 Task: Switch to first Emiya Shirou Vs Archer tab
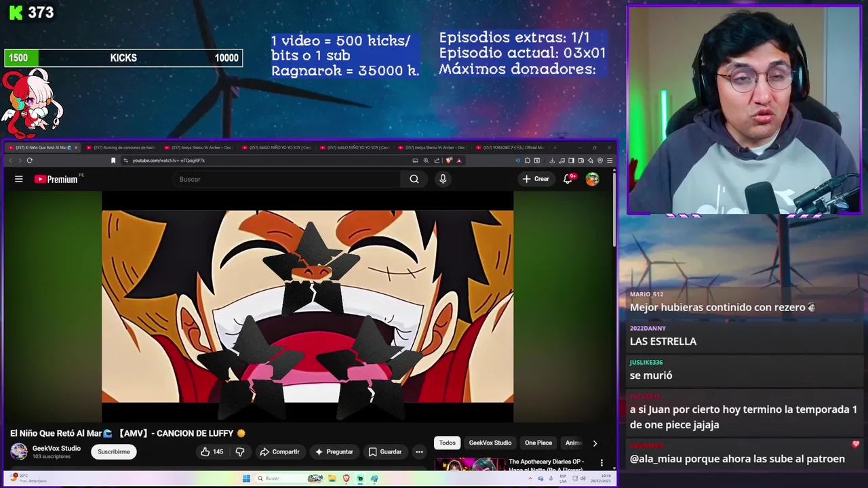click(200, 147)
